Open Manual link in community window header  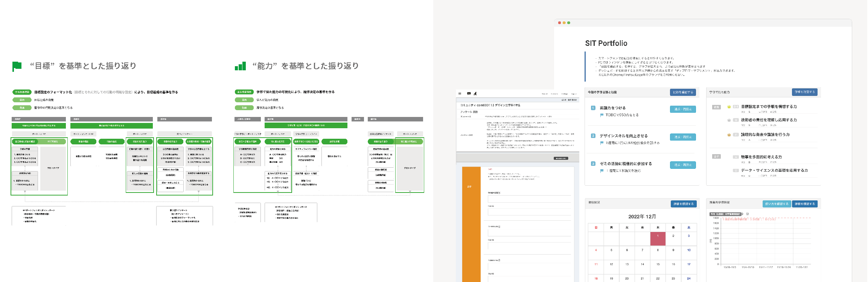pyautogui.click(x=545, y=94)
